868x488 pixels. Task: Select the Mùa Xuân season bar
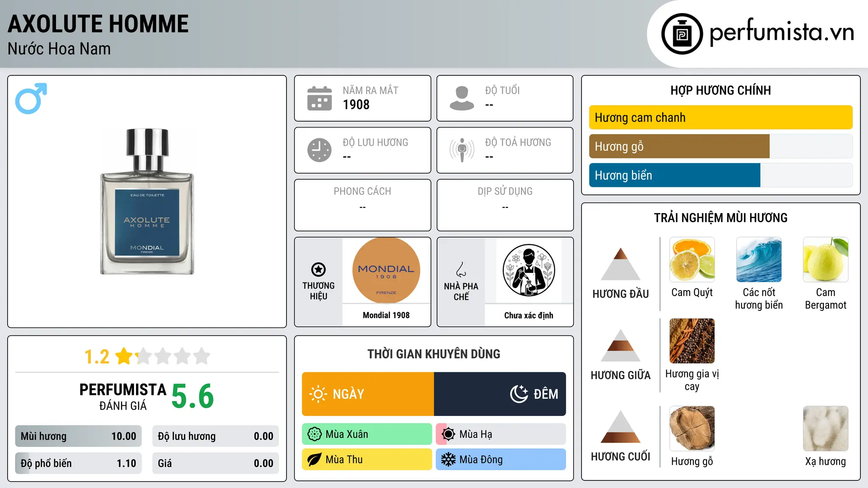click(367, 434)
